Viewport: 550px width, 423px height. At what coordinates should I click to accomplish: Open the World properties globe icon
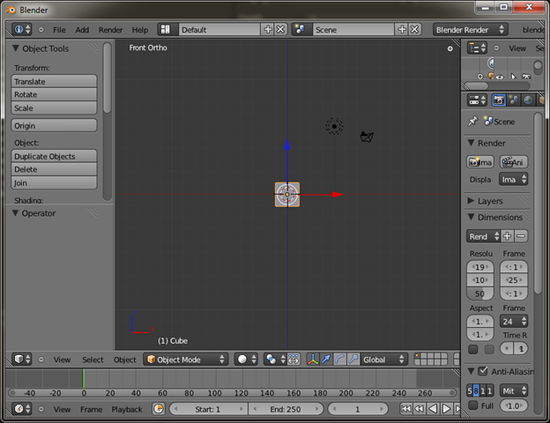(528, 100)
